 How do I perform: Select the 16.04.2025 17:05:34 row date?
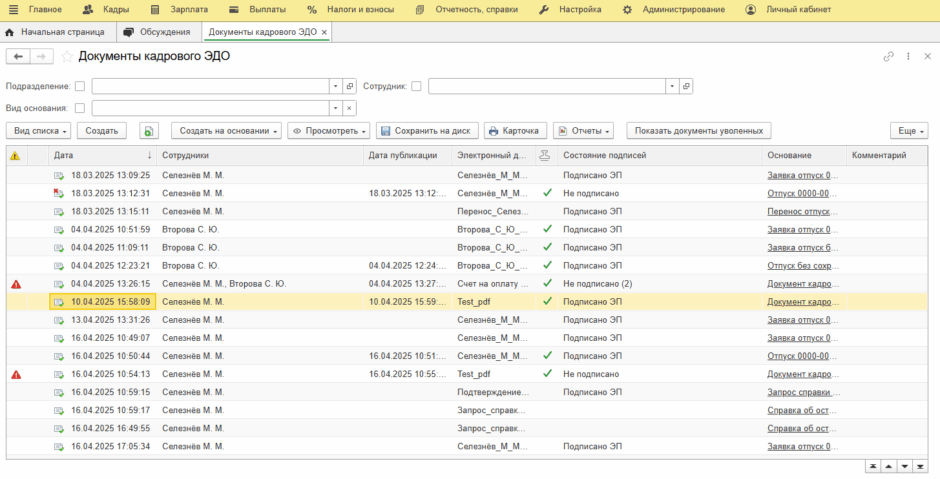click(110, 447)
